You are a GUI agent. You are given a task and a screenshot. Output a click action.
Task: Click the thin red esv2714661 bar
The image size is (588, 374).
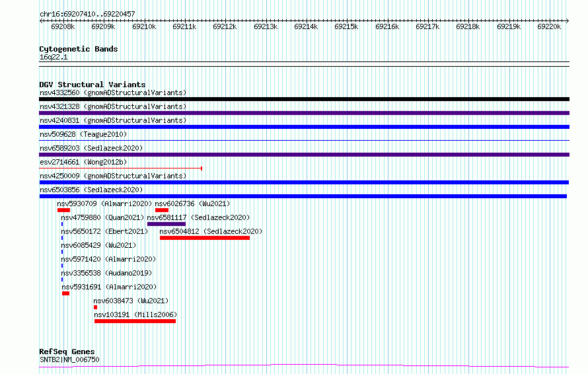click(x=120, y=168)
